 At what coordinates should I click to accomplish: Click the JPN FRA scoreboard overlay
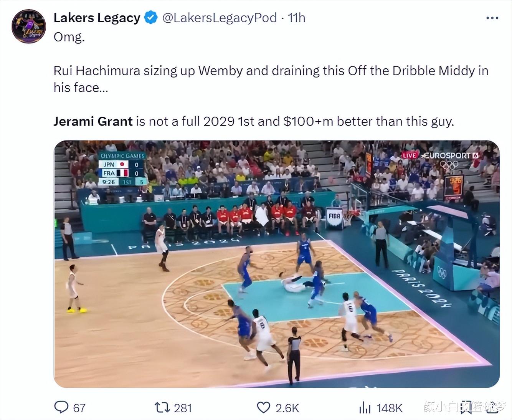(x=122, y=169)
